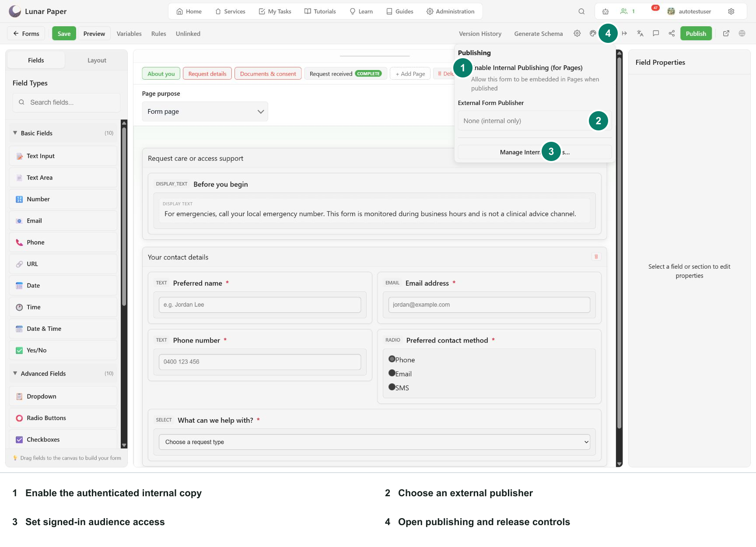Pick the Date & Time field type

coord(63,329)
